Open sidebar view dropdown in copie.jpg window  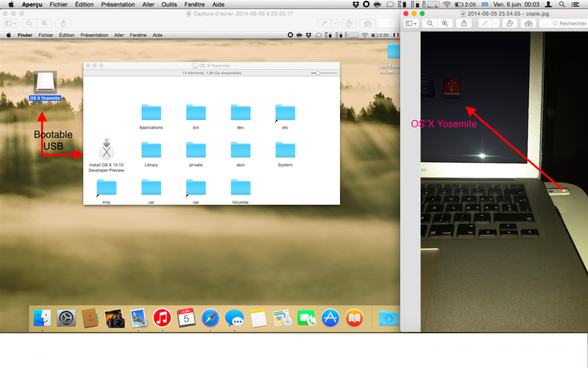pos(411,24)
